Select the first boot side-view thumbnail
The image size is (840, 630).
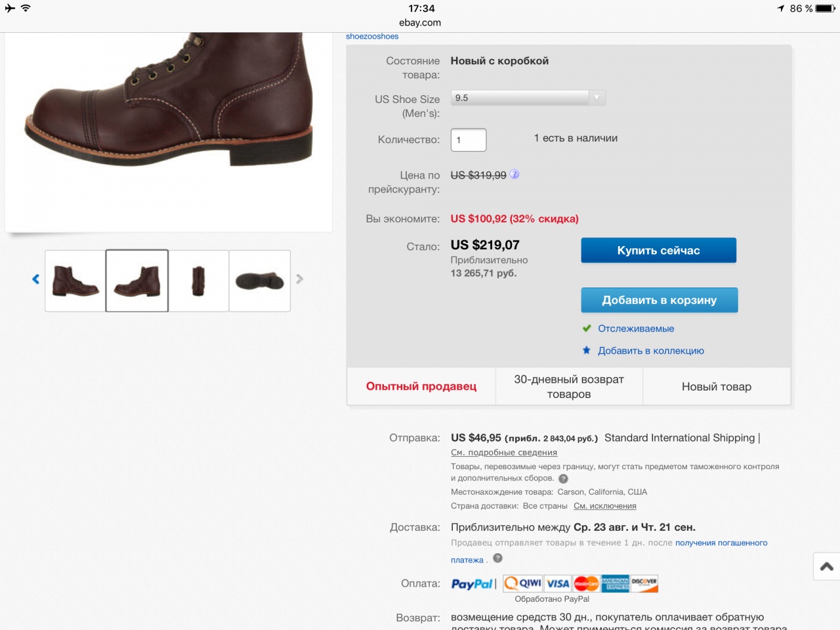[75, 281]
